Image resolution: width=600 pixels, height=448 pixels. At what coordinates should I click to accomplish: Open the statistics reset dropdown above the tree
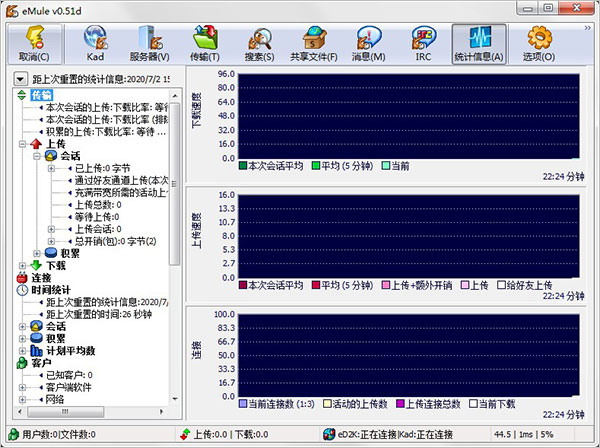21,78
